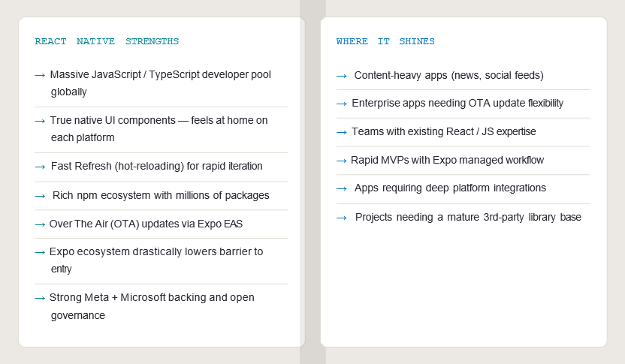Click the Fast Refresh (hot-reloading) text

156,167
